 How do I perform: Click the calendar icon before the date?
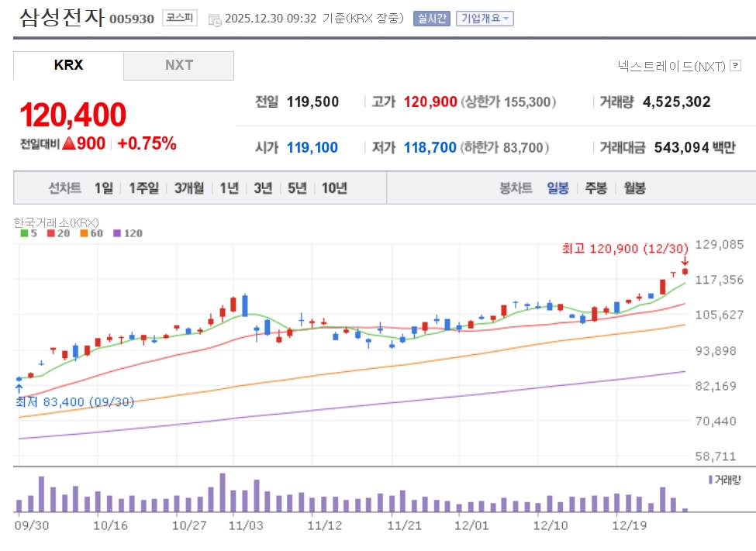tap(215, 19)
